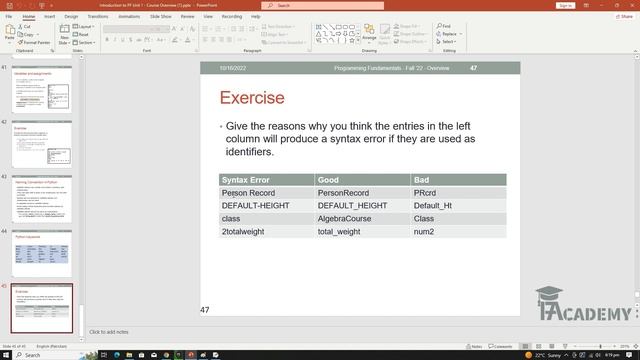Click the Windows Start button

(6, 355)
